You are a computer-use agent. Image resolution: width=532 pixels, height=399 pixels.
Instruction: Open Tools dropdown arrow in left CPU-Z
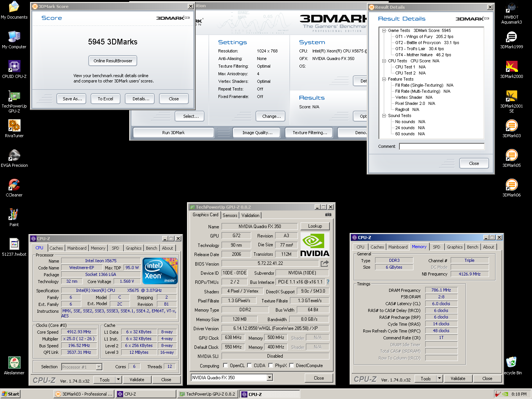[x=118, y=380]
